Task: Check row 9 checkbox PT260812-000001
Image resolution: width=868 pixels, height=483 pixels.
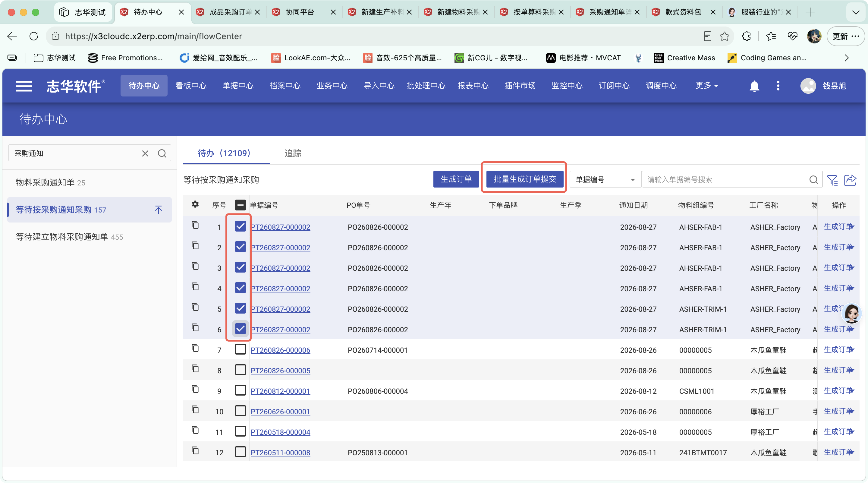Action: 240,390
